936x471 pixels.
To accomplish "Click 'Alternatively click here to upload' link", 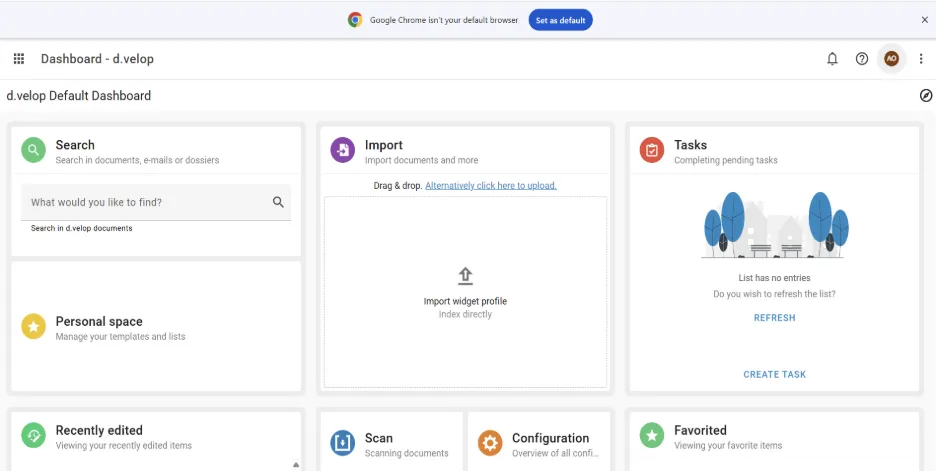I will click(491, 186).
